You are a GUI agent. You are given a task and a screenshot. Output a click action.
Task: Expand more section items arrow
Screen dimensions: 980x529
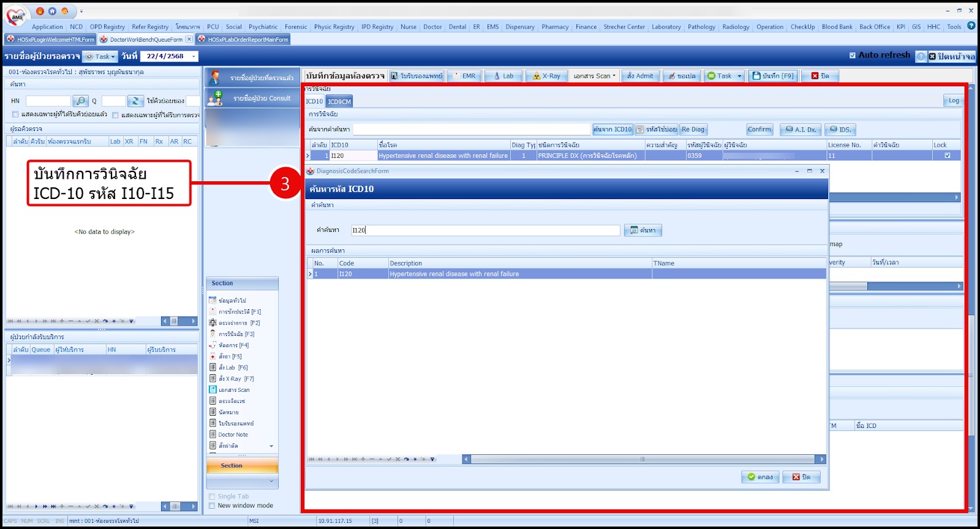click(x=271, y=446)
